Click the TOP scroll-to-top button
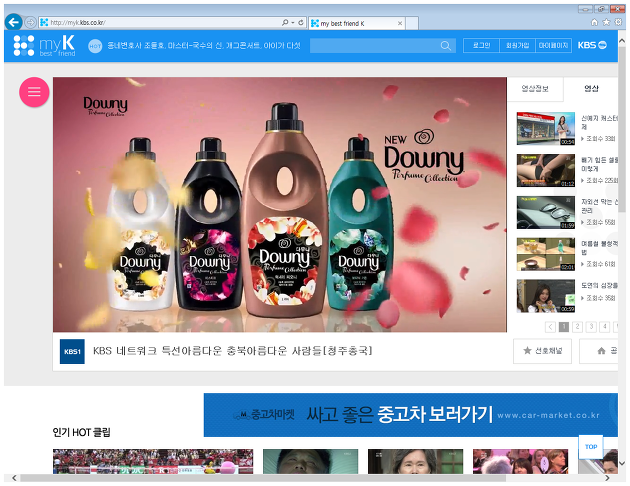630x486 pixels. 591,447
